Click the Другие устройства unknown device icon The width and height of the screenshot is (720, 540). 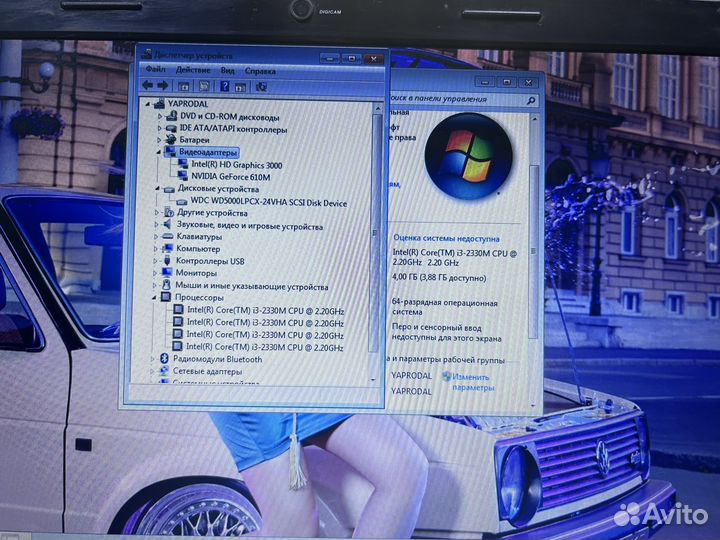(169, 212)
